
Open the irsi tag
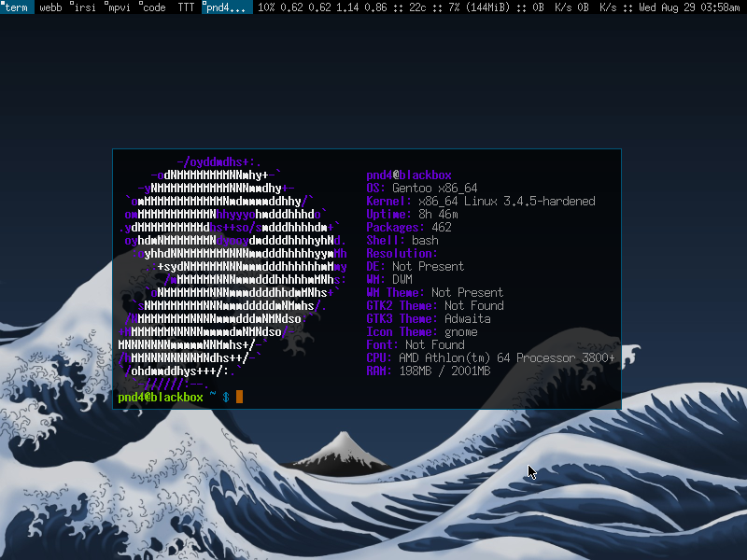[84, 7]
